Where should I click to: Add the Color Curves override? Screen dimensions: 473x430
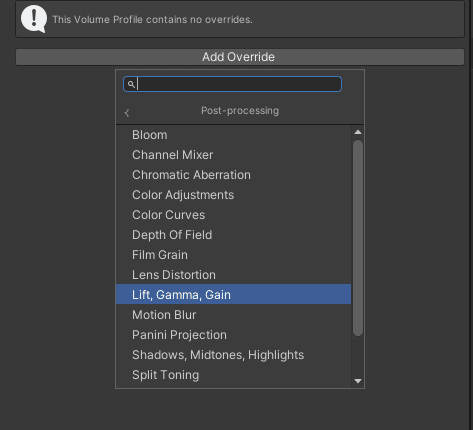coord(233,215)
